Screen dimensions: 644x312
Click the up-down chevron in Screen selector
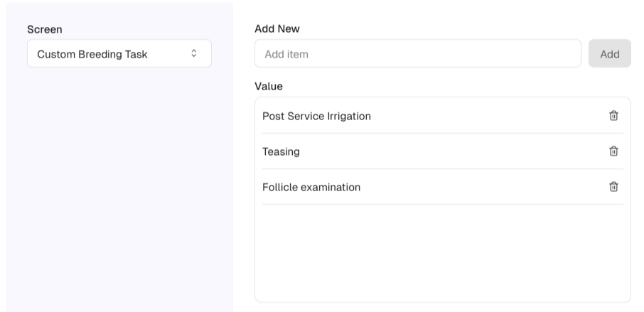pyautogui.click(x=194, y=54)
